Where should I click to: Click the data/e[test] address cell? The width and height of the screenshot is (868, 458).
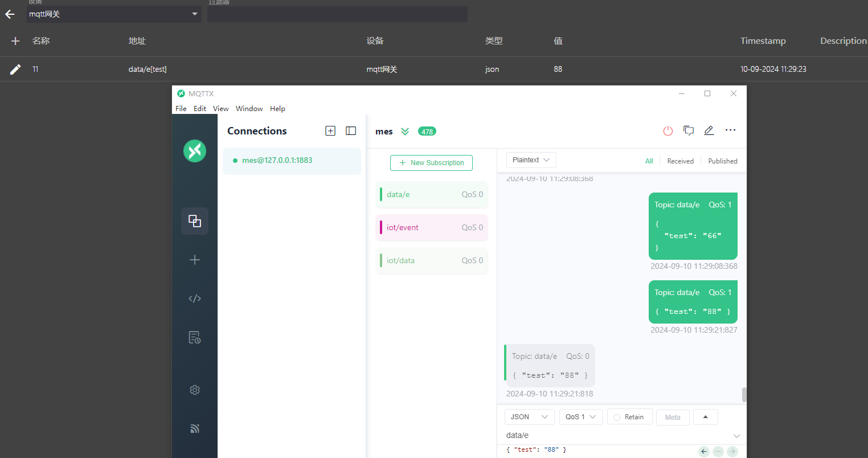tap(148, 69)
